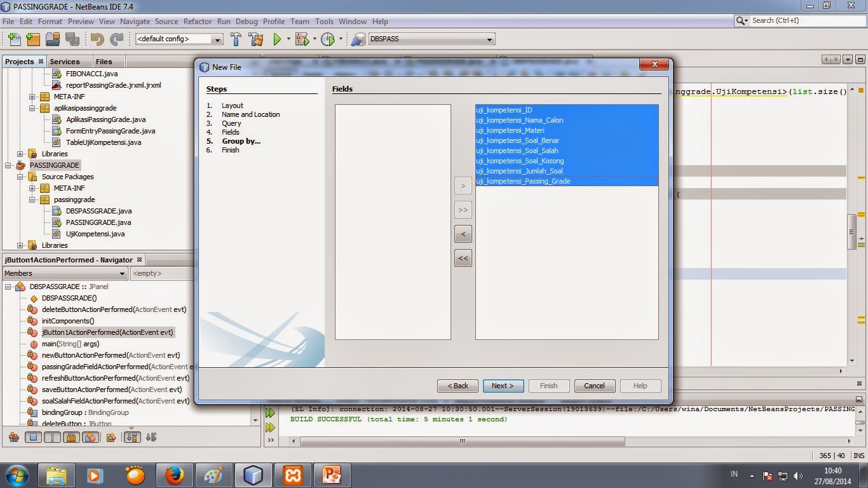Image resolution: width=868 pixels, height=488 pixels.
Task: Click the Redo arrow in the toolbar
Action: pos(116,39)
